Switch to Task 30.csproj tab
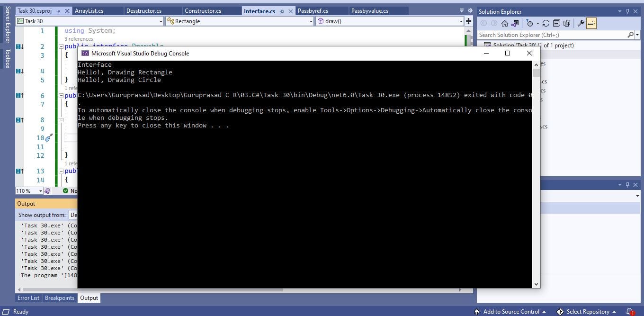This screenshot has height=316, width=644. (x=35, y=10)
